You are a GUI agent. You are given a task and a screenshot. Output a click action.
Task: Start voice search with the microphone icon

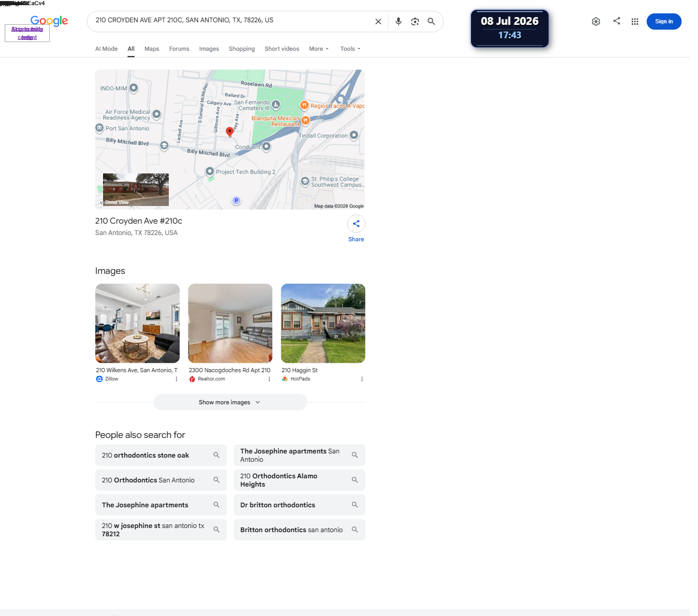(398, 22)
